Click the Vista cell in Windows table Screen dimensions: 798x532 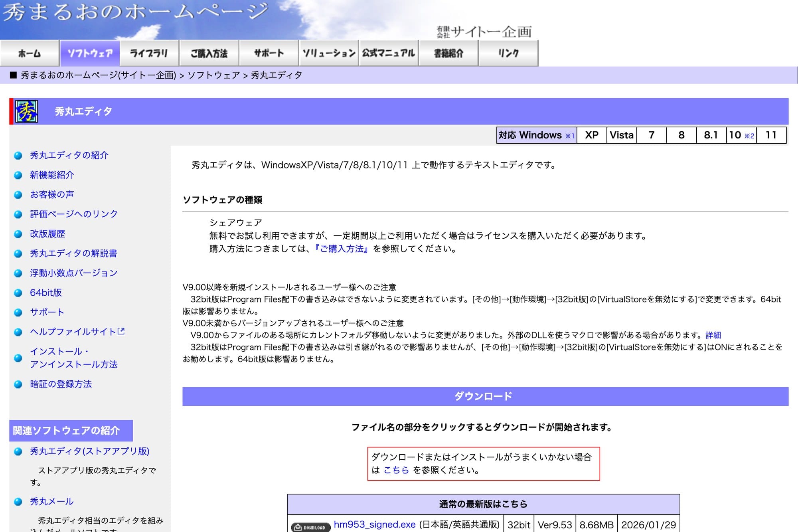622,135
